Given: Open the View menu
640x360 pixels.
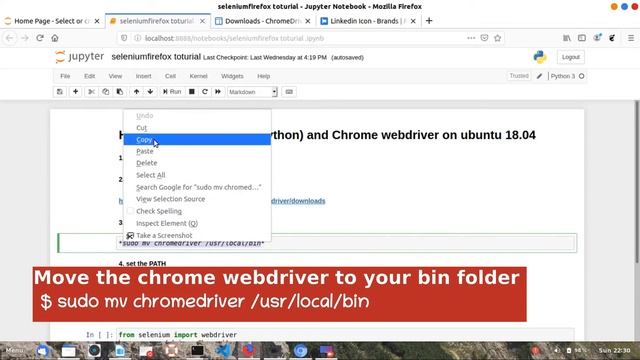Looking at the screenshot, I should tap(115, 76).
